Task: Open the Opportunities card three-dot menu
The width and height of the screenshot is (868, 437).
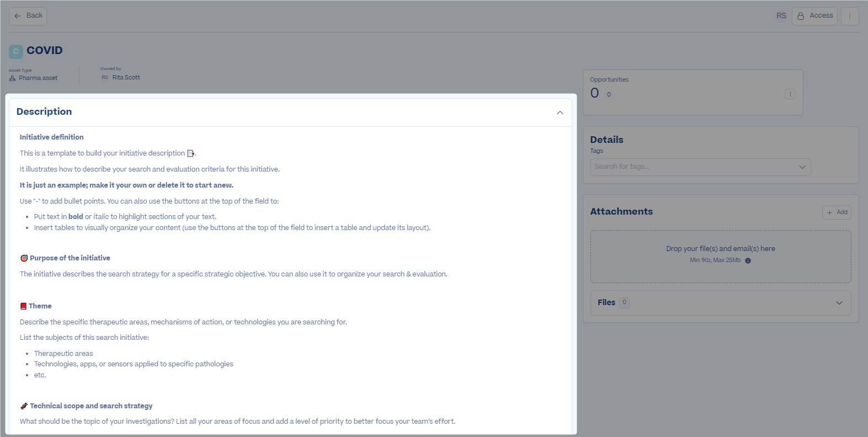Action: [x=790, y=94]
